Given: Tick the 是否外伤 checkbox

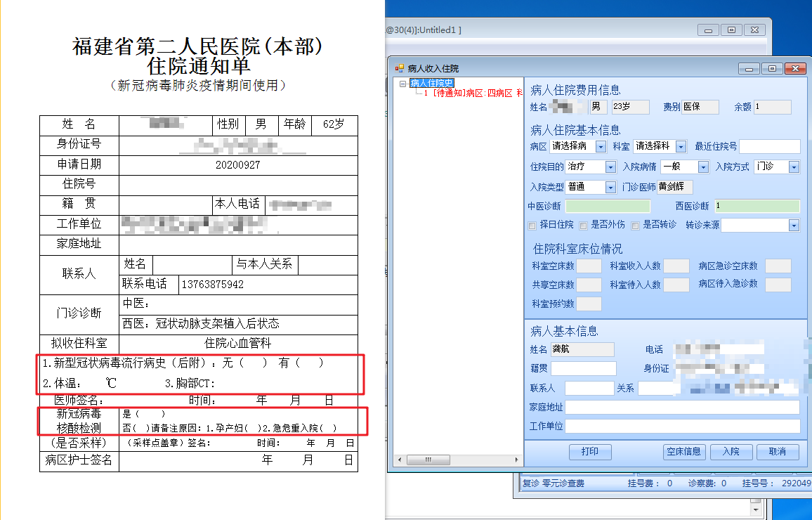Looking at the screenshot, I should coord(583,226).
